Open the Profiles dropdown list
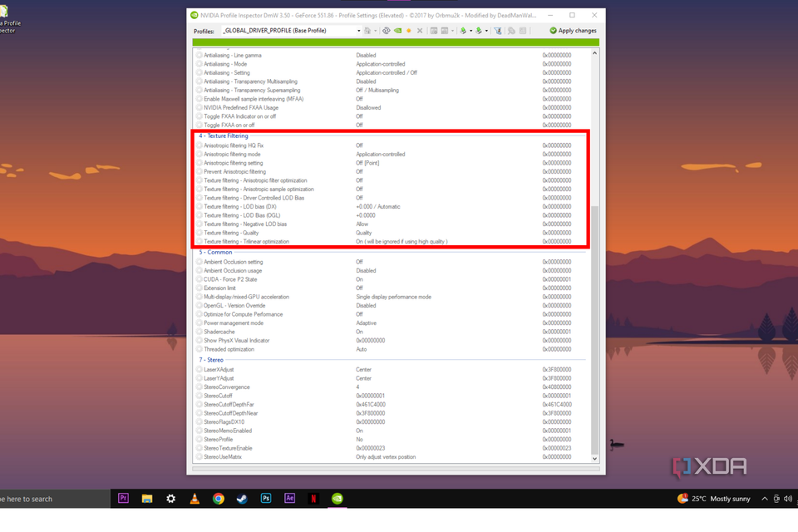798x532 pixels. coord(360,30)
